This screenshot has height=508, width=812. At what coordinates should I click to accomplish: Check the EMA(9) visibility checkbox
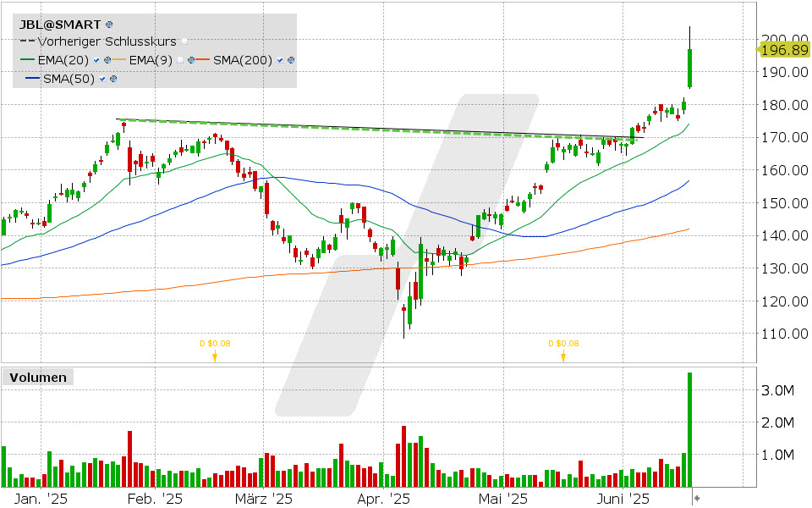coord(179,60)
